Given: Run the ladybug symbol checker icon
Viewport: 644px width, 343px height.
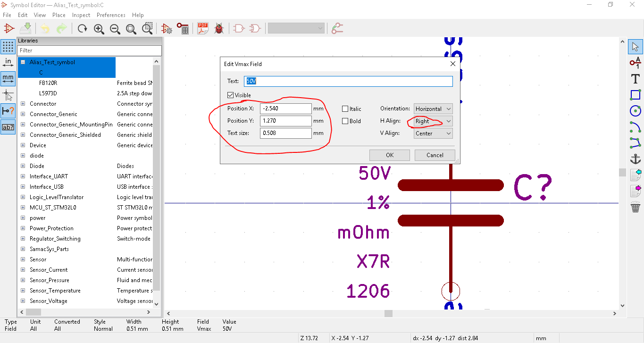Looking at the screenshot, I should click(x=219, y=29).
